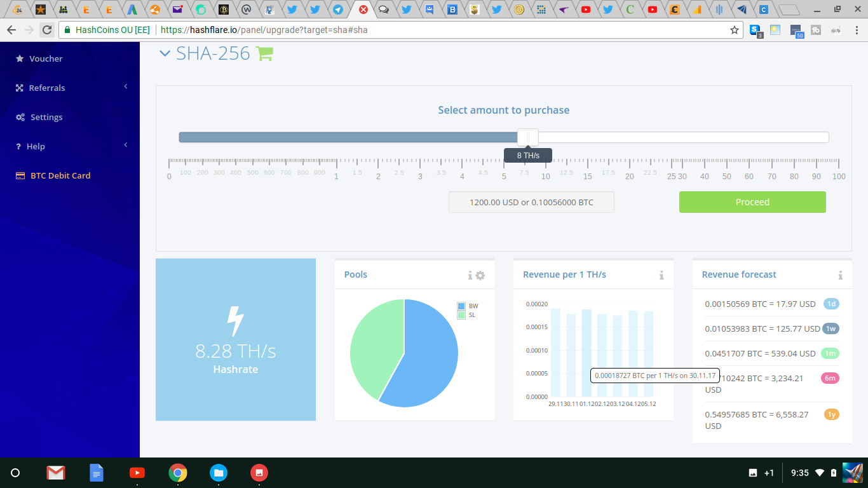The height and width of the screenshot is (488, 868).
Task: Open the Chrome OS launcher circle
Action: click(x=16, y=473)
